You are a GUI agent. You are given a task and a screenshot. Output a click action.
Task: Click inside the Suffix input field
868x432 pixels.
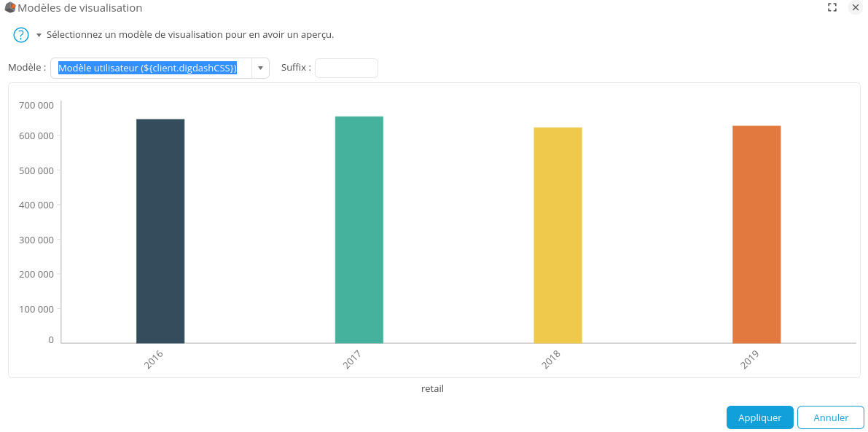346,68
